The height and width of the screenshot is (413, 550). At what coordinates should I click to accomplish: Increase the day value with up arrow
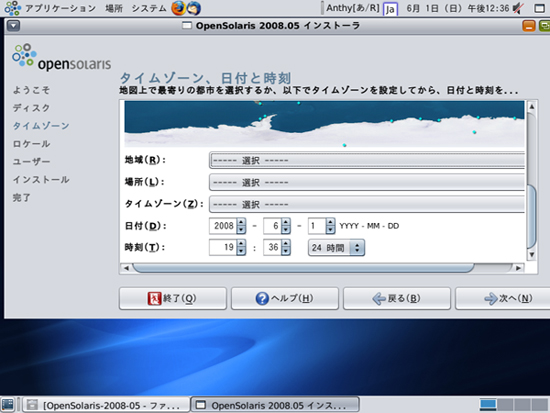pos(330,222)
